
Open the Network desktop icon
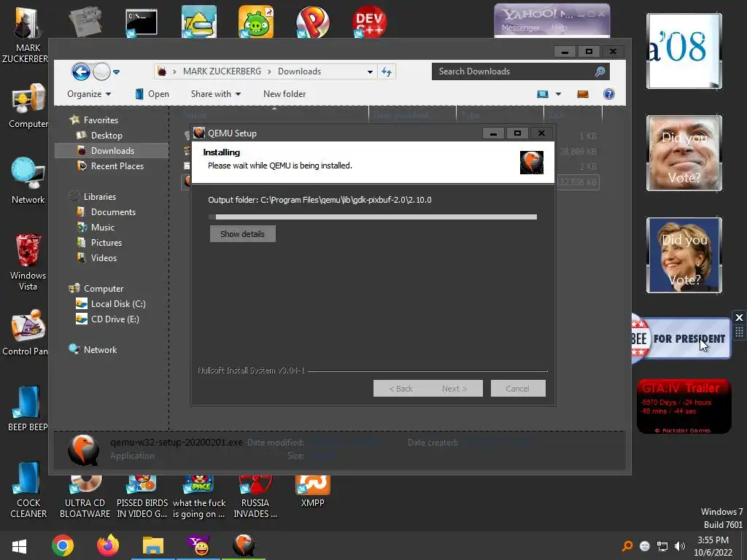coord(28,180)
